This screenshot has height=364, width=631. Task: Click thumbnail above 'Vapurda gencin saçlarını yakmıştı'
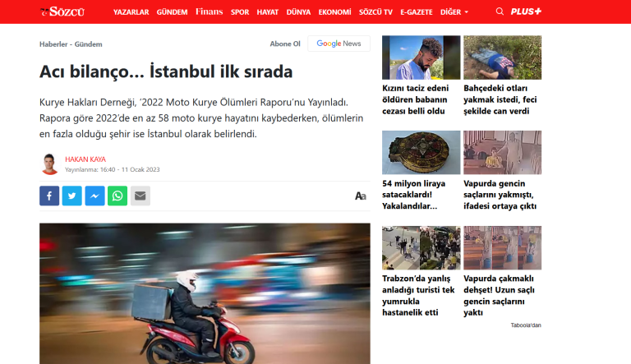coord(502,152)
